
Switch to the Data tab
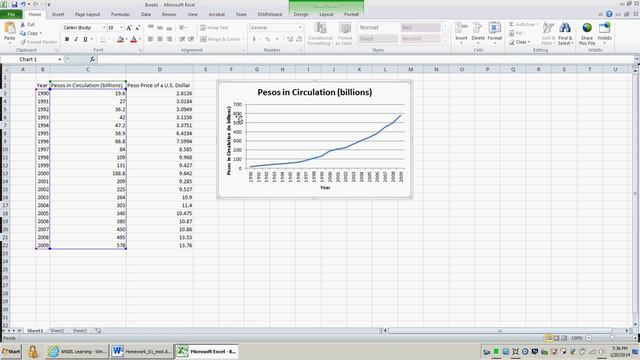pyautogui.click(x=146, y=14)
